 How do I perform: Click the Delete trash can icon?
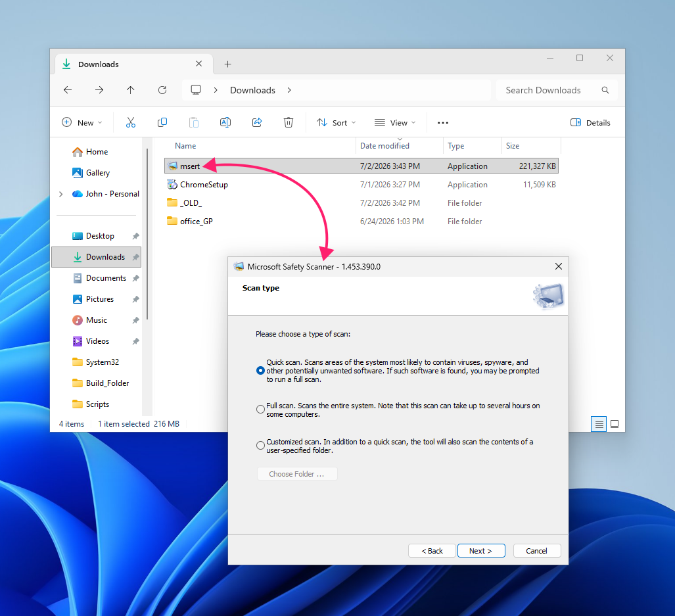(289, 123)
